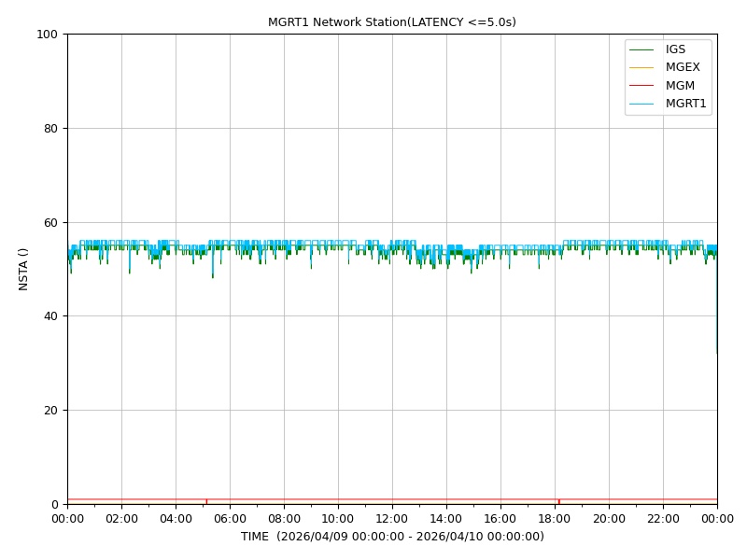Screen dimensions: 747x560
Task: Click the NSTA y-axis label
Action: click(x=22, y=269)
